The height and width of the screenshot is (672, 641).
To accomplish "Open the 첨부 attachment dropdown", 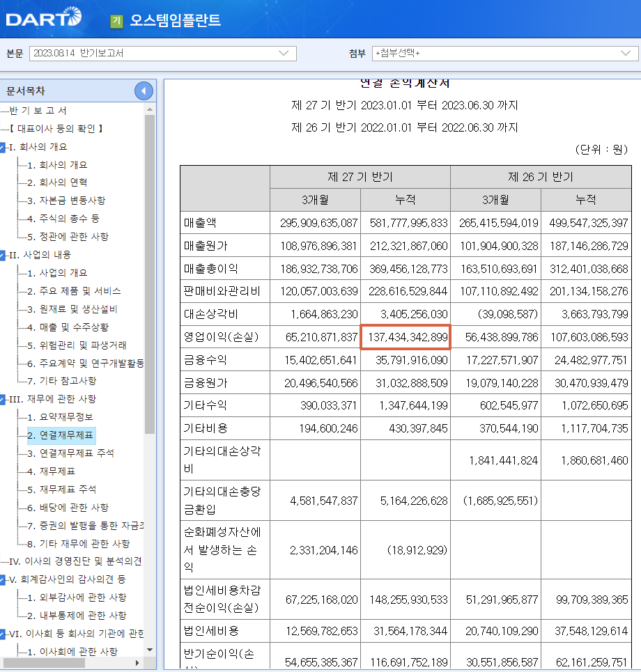I will (x=626, y=54).
